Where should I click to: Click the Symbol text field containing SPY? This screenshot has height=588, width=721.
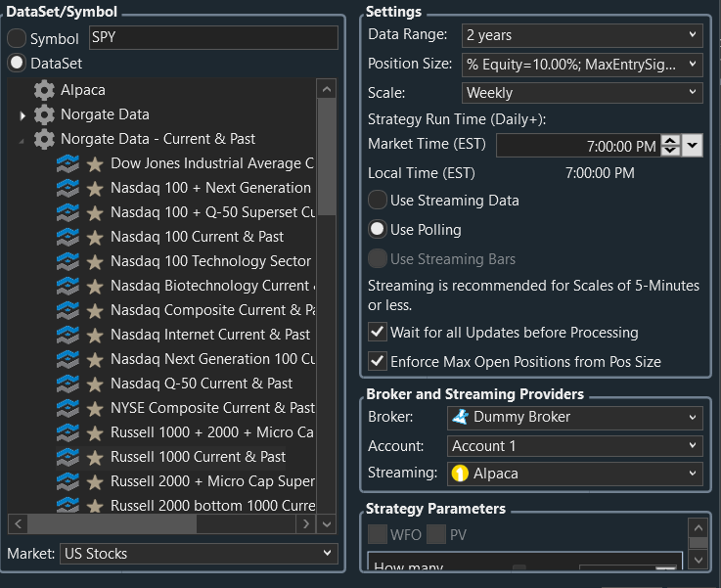tap(213, 37)
